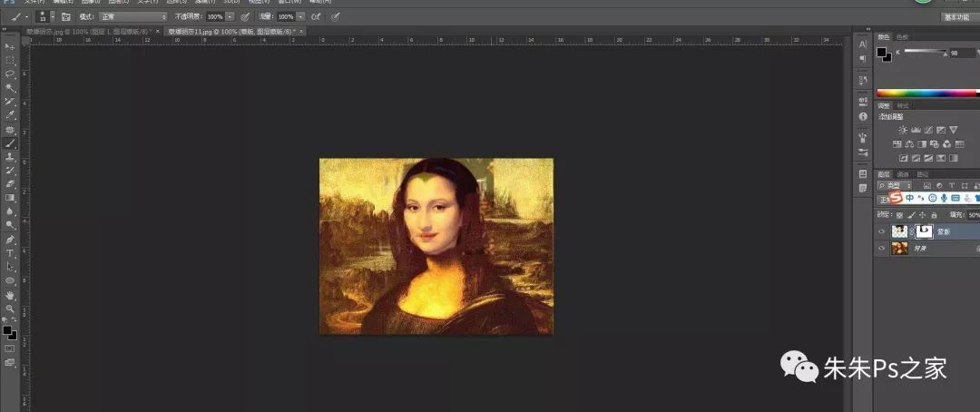Toggle pressure for opacity button
This screenshot has height=412, width=980.
245,17
